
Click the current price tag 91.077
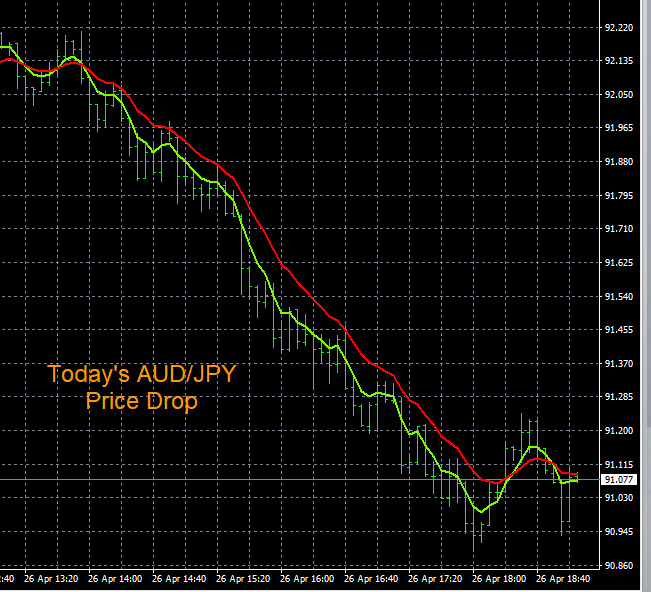620,480
